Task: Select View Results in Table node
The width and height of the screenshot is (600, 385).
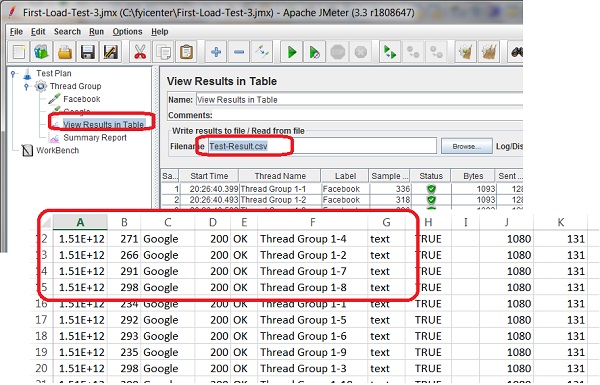Action: (103, 124)
